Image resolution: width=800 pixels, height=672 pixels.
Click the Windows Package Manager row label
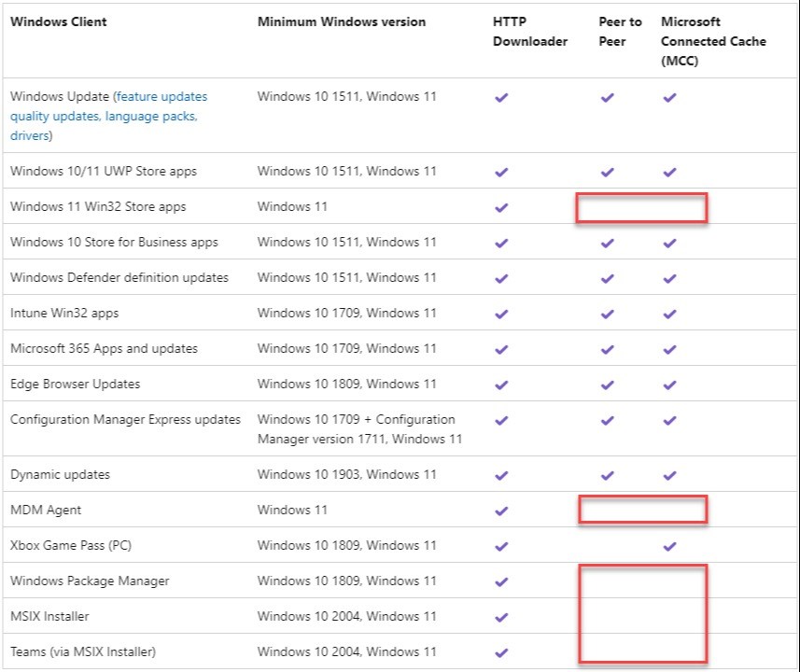[x=90, y=581]
